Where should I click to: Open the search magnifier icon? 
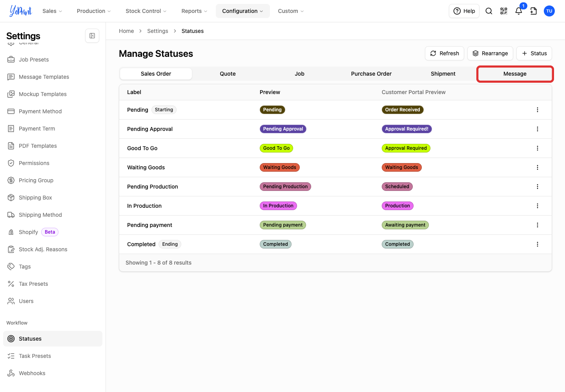(489, 11)
